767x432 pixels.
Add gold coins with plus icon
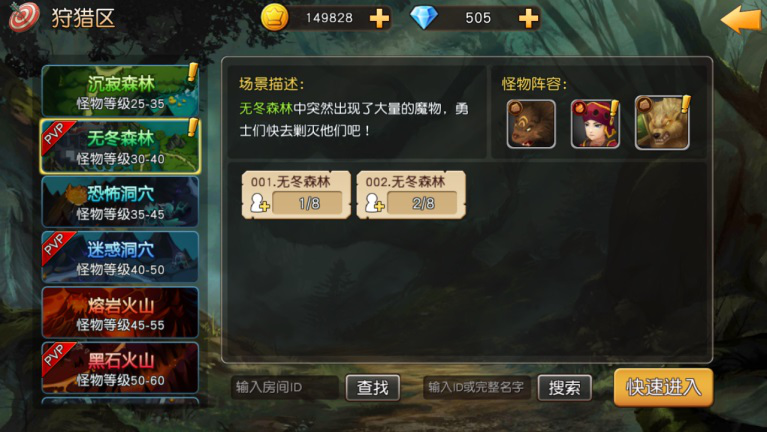pyautogui.click(x=379, y=19)
